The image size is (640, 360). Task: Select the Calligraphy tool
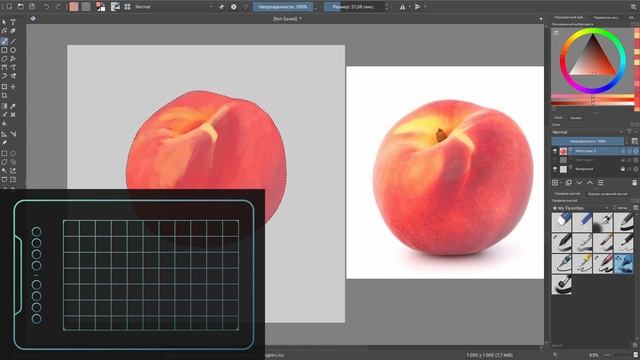pyautogui.click(x=13, y=31)
